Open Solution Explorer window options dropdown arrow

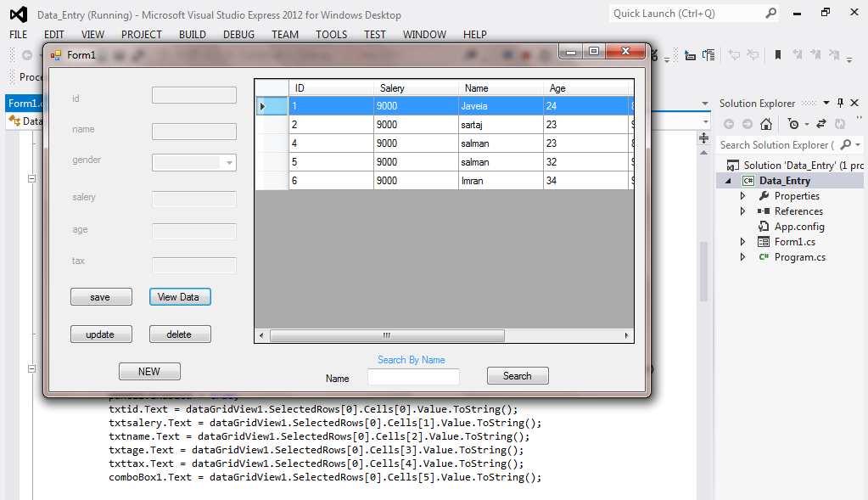point(826,103)
